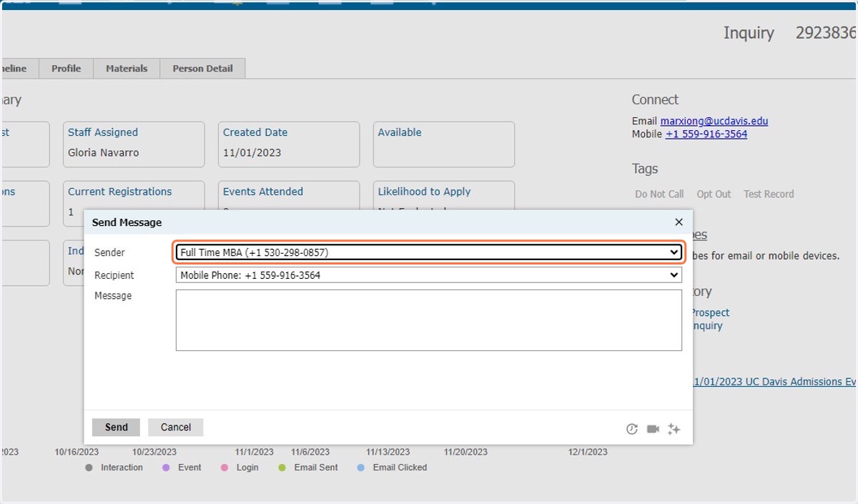
Task: Click the Created Date field label
Action: pyautogui.click(x=255, y=132)
